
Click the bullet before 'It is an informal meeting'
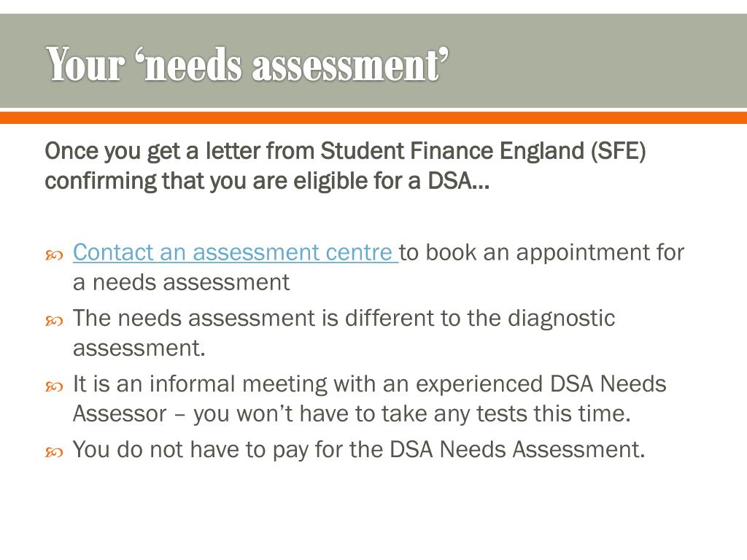point(55,386)
